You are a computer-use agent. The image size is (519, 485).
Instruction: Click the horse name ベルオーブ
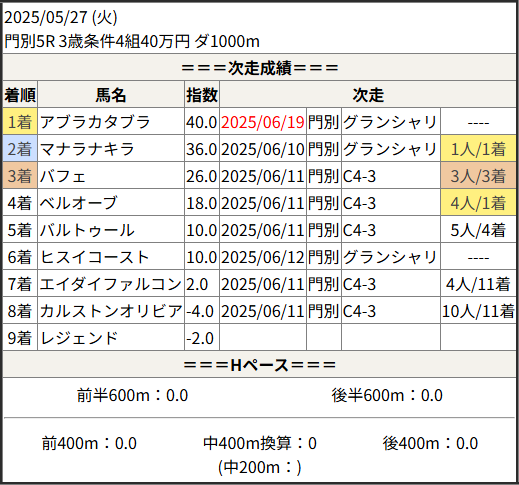(x=78, y=203)
